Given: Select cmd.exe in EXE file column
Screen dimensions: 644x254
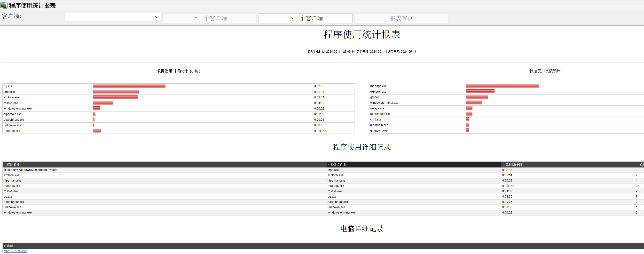Looking at the screenshot, I should (x=333, y=170).
